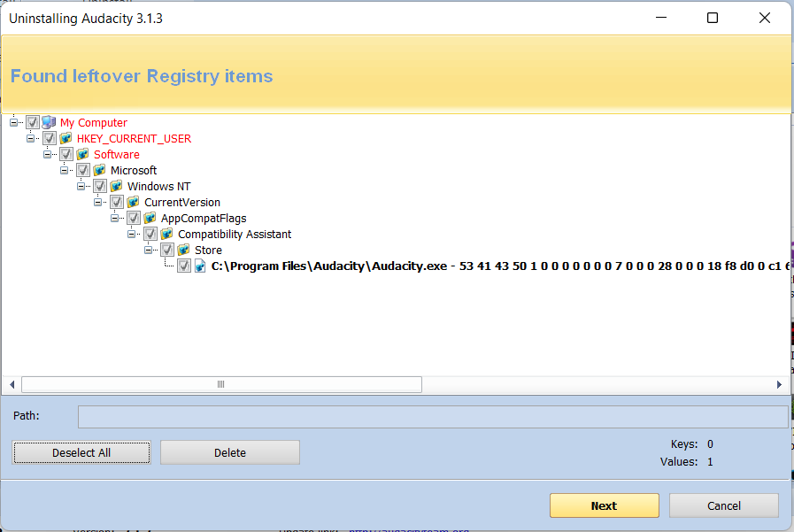
Task: Select the Compatibility Assistant label
Action: click(x=235, y=234)
